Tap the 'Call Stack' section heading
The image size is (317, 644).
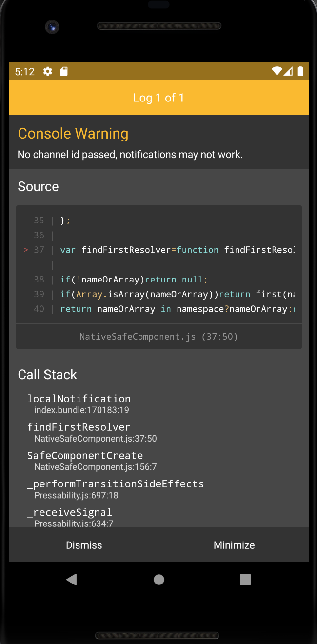(47, 374)
